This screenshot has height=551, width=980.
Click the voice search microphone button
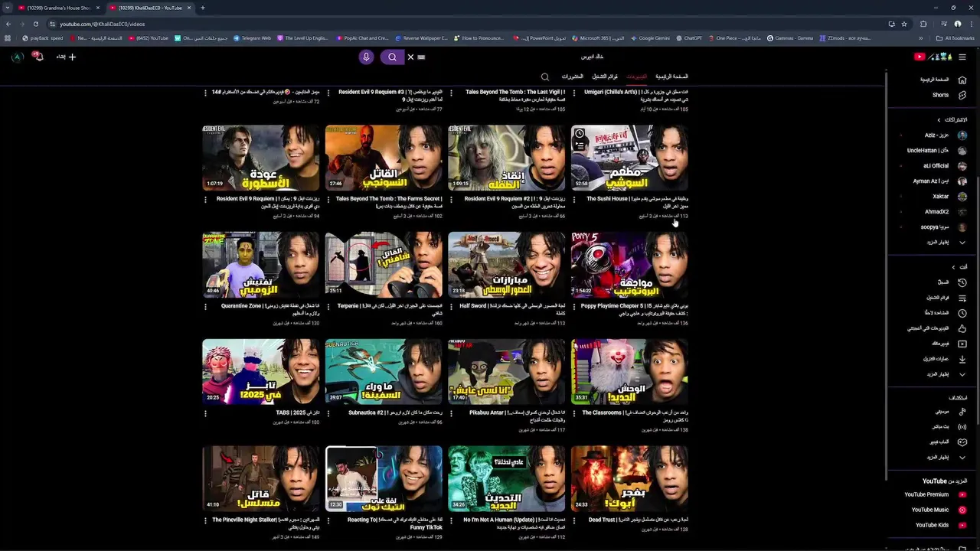(366, 57)
